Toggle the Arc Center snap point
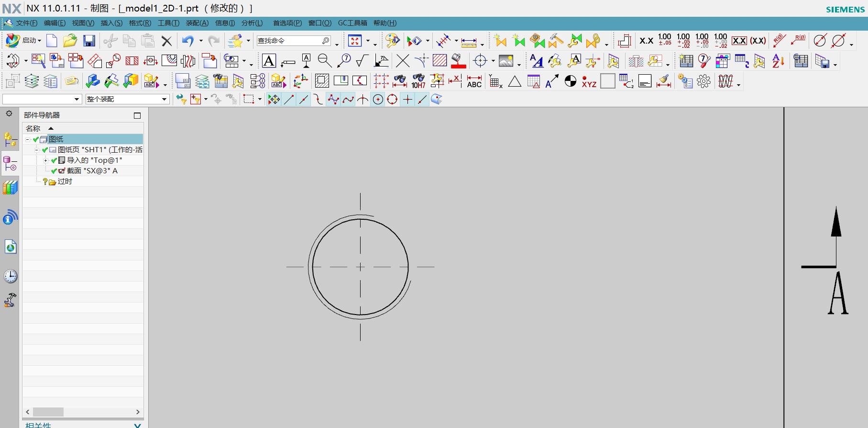868x428 pixels. coord(378,99)
